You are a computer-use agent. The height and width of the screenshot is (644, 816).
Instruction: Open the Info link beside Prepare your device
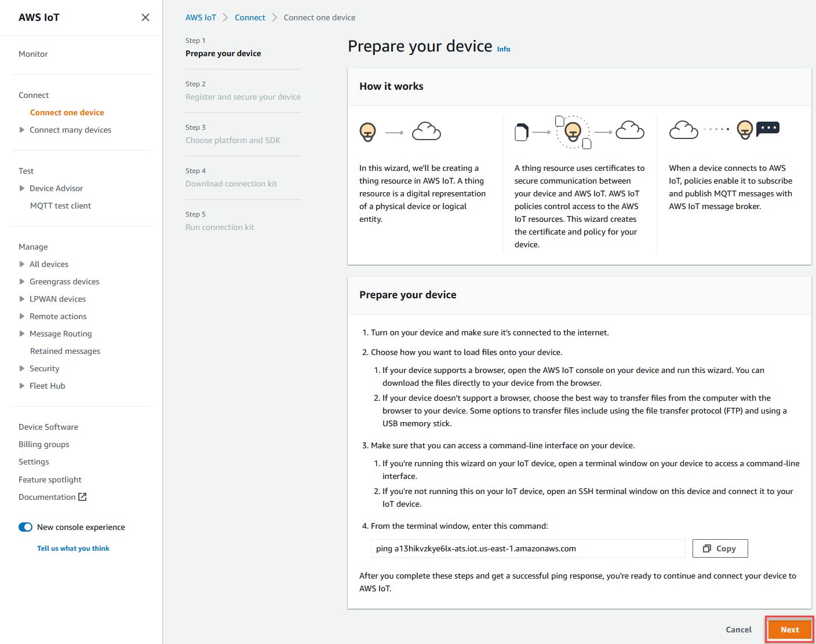click(x=503, y=49)
